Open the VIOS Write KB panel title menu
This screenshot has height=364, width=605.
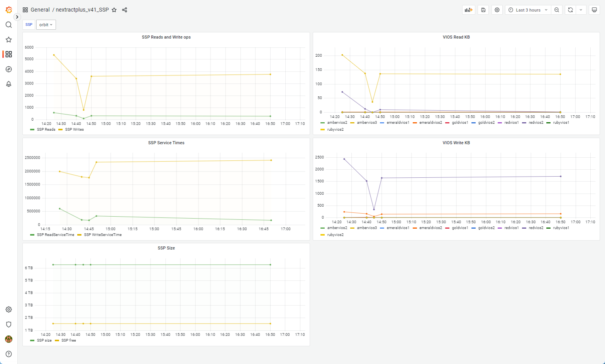tap(456, 143)
